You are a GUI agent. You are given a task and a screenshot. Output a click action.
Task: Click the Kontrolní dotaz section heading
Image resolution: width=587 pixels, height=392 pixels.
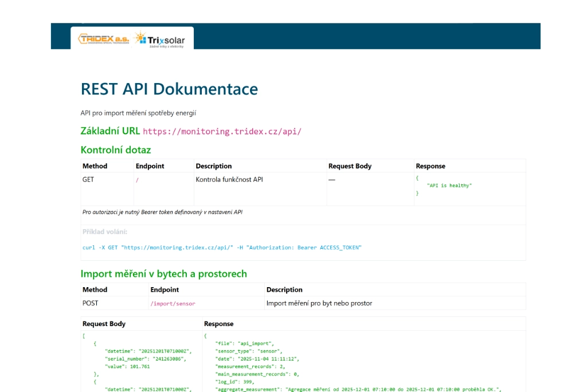pos(116,150)
